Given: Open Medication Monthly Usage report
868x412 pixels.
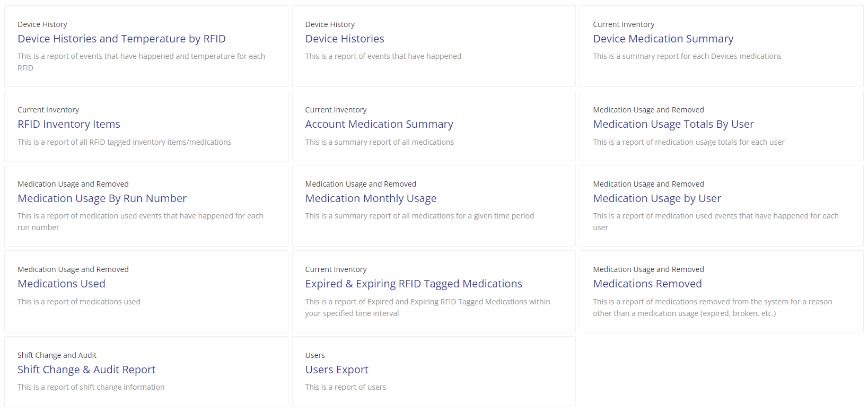Looking at the screenshot, I should pyautogui.click(x=371, y=198).
